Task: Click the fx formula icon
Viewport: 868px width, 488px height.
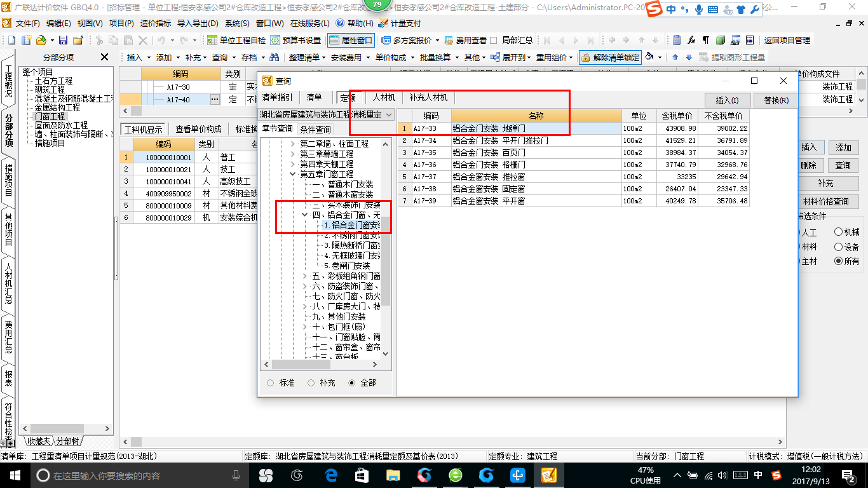Action: tap(692, 40)
